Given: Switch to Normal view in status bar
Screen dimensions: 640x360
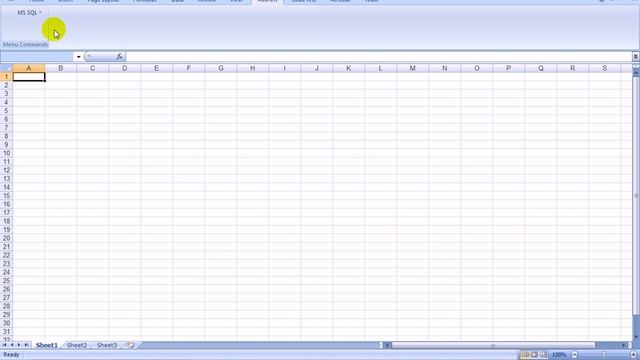Looking at the screenshot, I should point(525,355).
